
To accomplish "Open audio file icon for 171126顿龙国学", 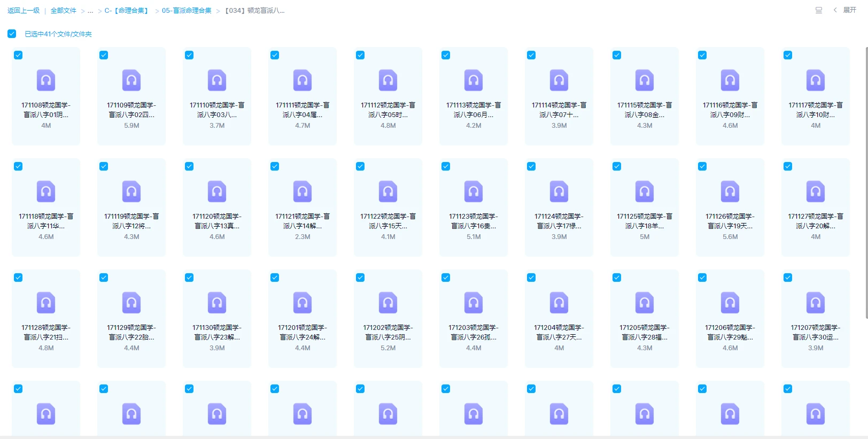I will (730, 191).
